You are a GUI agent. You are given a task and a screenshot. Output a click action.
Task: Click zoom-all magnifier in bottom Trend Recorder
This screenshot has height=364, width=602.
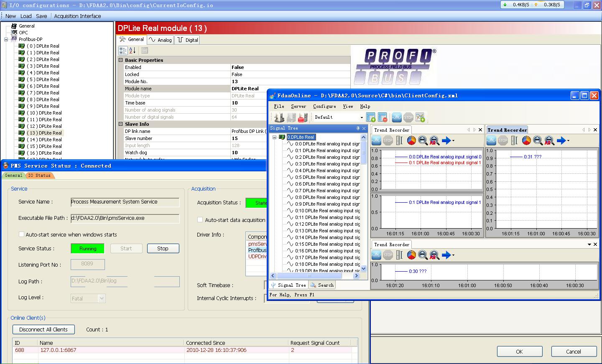434,255
